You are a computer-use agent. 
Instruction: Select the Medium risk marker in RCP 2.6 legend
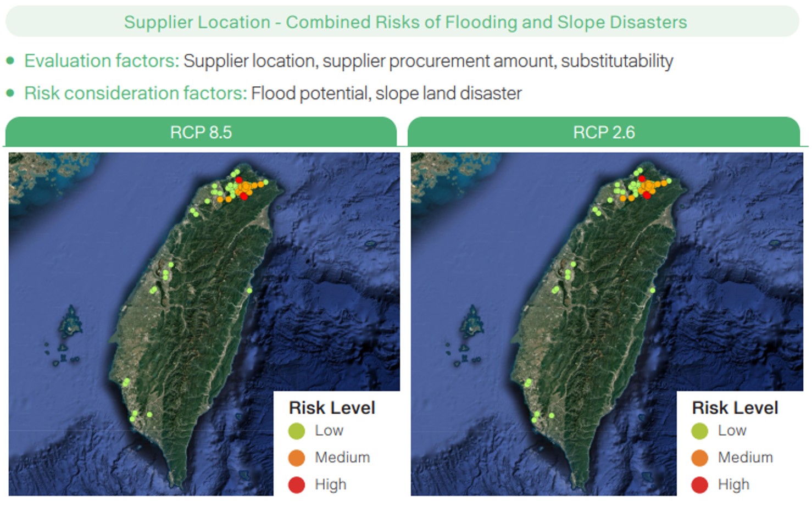pyautogui.click(x=699, y=458)
